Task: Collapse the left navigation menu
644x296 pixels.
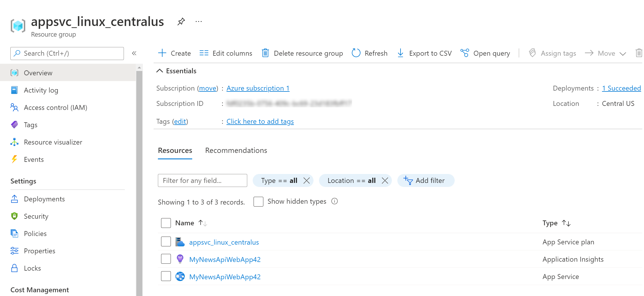Action: click(x=134, y=53)
